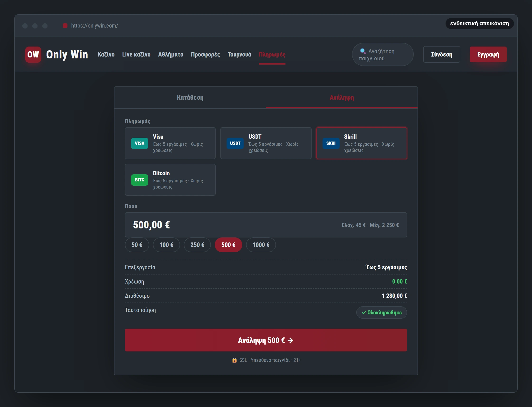532x407 pixels.
Task: Select Skrill payment method card
Action: pyautogui.click(x=361, y=143)
